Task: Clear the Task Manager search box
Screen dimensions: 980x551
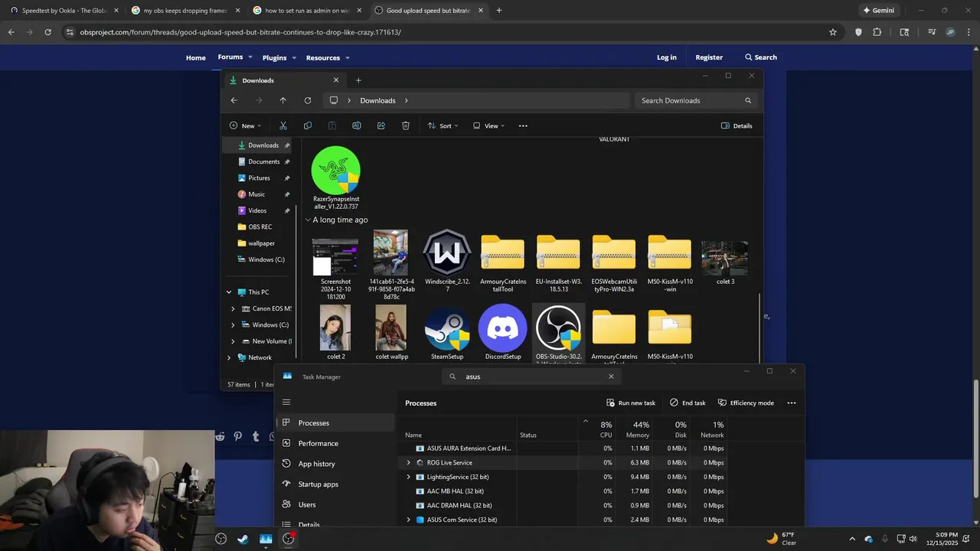Action: click(611, 377)
